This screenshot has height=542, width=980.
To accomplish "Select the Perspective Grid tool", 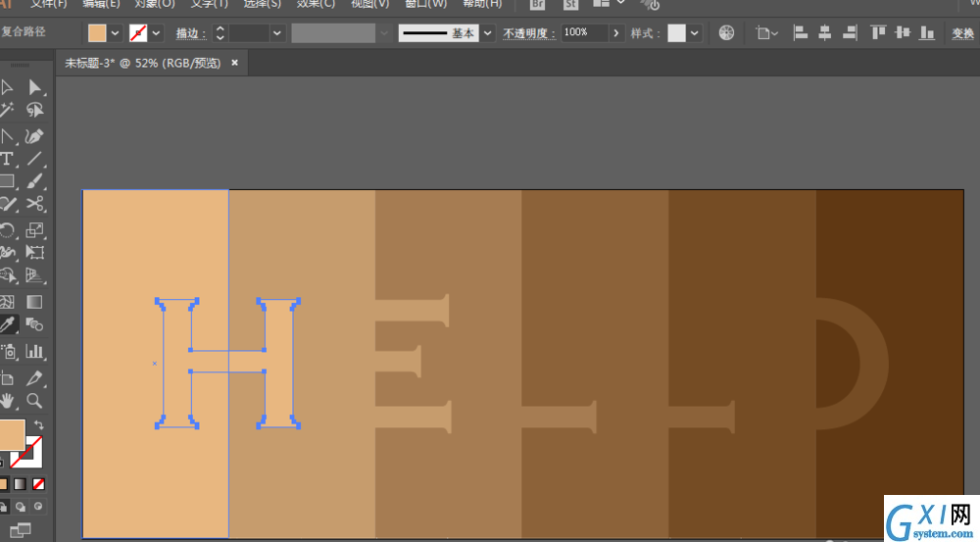I will pyautogui.click(x=34, y=275).
